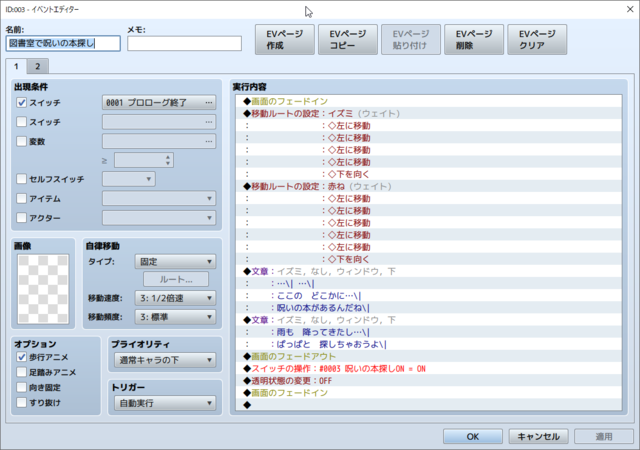
Task: Click the EVページ削除 button
Action: point(474,40)
